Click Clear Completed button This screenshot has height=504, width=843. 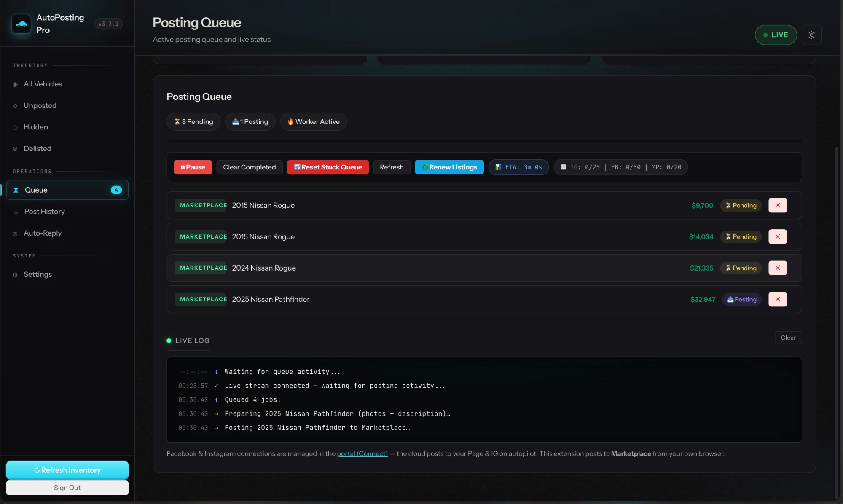click(250, 167)
